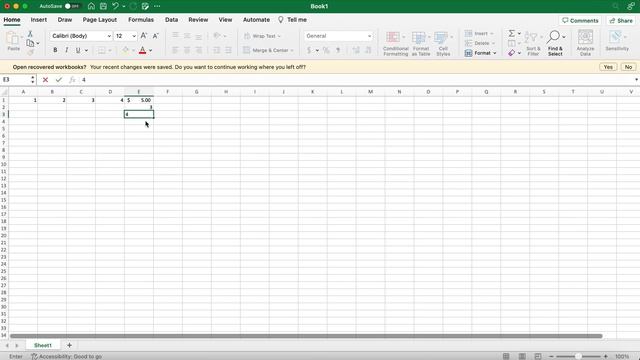Viewport: 640px width, 360px height.
Task: Open the Page Layout tab
Action: click(100, 20)
